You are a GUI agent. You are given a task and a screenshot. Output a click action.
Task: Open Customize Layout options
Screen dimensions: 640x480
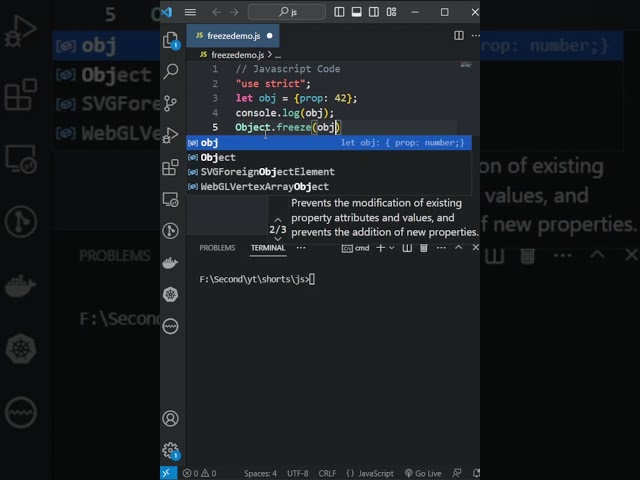pyautogui.click(x=391, y=12)
